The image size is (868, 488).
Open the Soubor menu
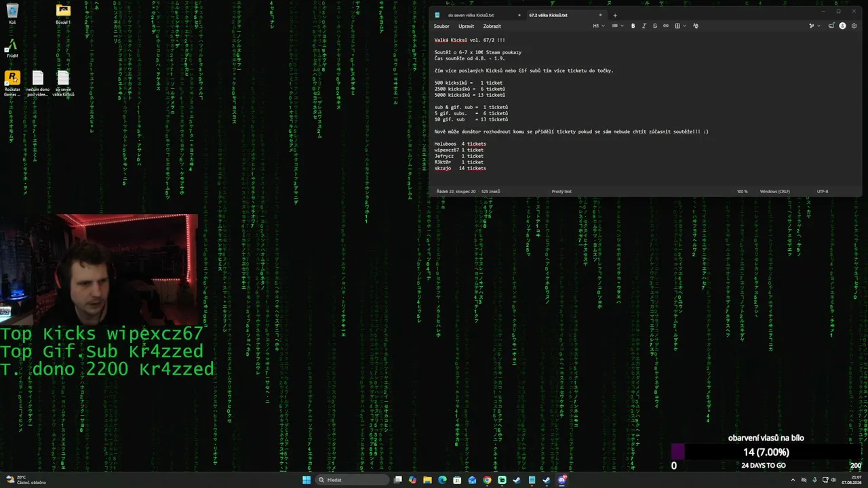pos(441,26)
